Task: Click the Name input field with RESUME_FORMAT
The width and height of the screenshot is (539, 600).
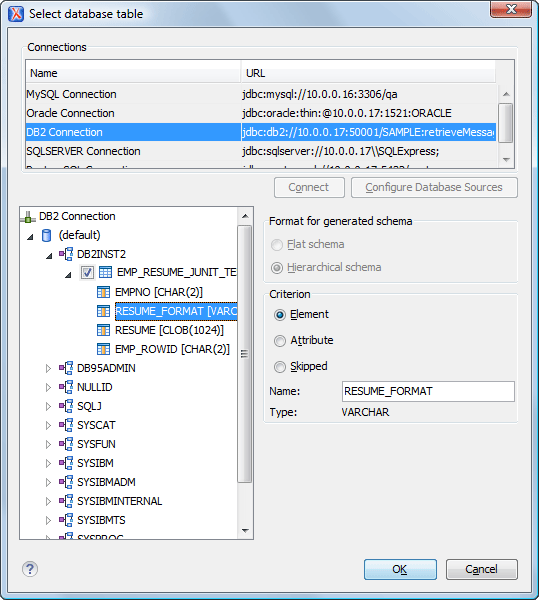Action: [x=428, y=391]
